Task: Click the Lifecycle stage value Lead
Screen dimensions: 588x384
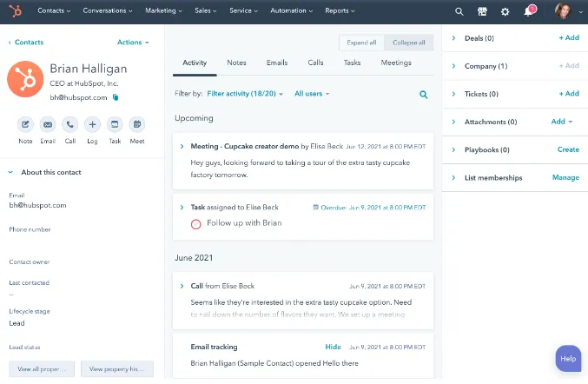Action: 17,323
